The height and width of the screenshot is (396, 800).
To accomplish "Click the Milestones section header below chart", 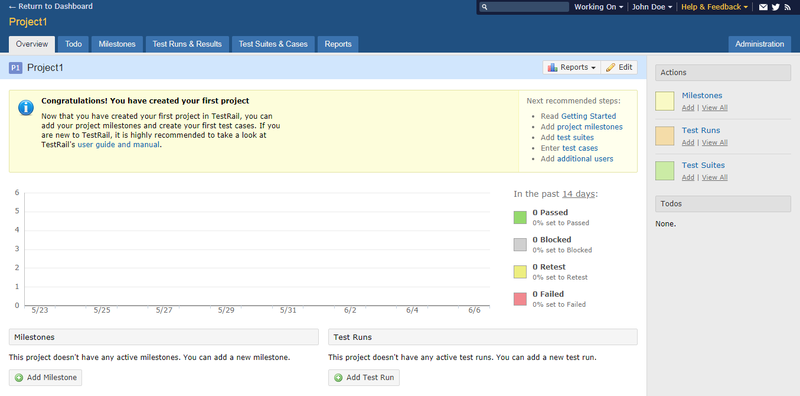I will click(163, 337).
